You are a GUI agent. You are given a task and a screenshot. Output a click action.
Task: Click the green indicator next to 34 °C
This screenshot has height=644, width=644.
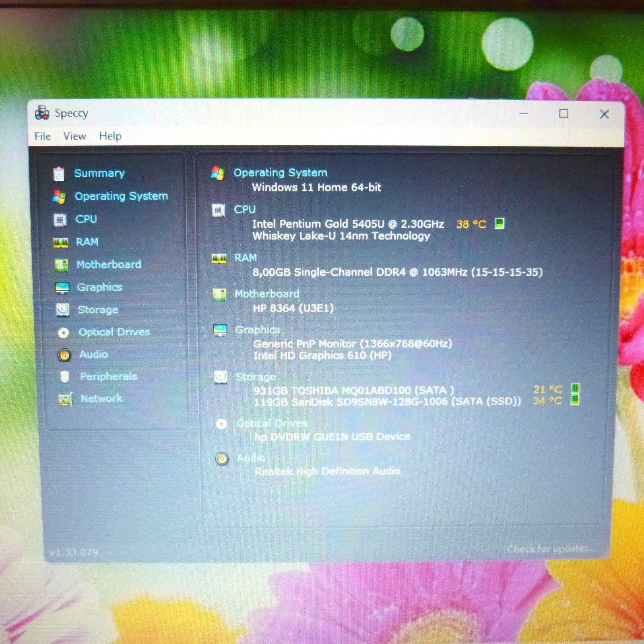coord(575,400)
